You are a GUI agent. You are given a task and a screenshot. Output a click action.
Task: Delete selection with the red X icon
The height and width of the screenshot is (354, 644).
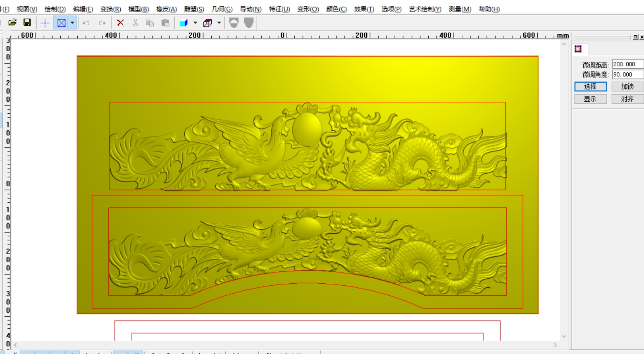pyautogui.click(x=120, y=23)
